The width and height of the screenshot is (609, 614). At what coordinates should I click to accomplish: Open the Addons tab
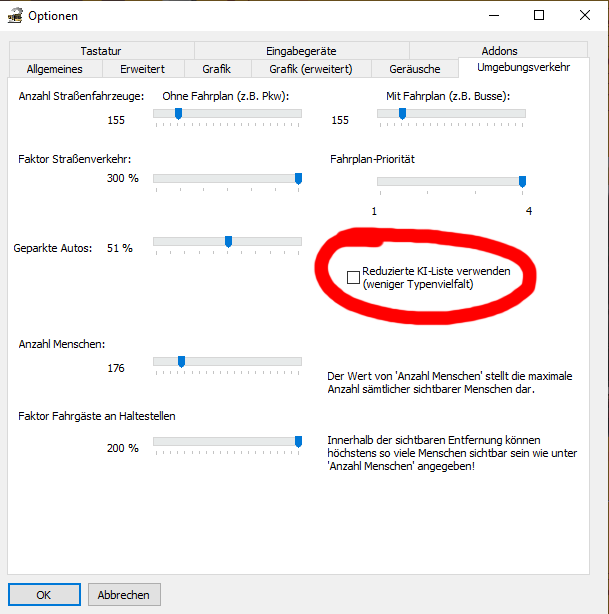point(499,51)
